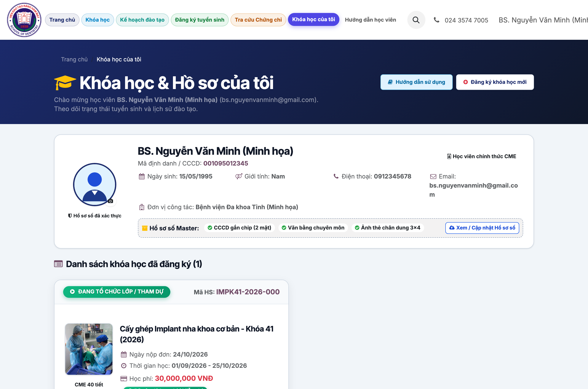Open Kế hoạch đào tạo menu
This screenshot has width=588, height=389.
[142, 20]
